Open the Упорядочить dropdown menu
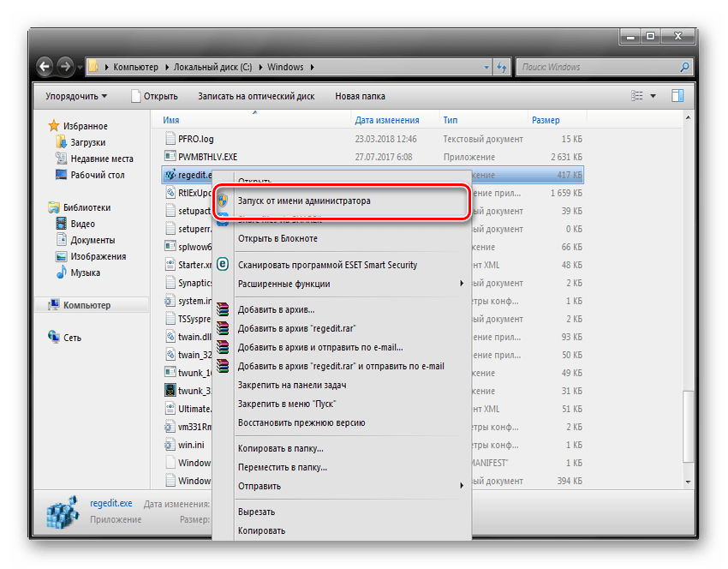The image size is (728, 569). (x=76, y=96)
